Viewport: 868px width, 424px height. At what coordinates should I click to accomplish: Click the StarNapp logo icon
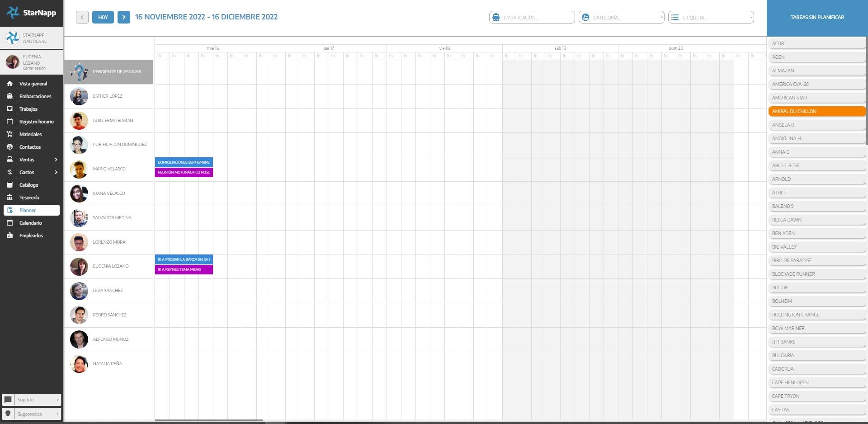(x=13, y=13)
